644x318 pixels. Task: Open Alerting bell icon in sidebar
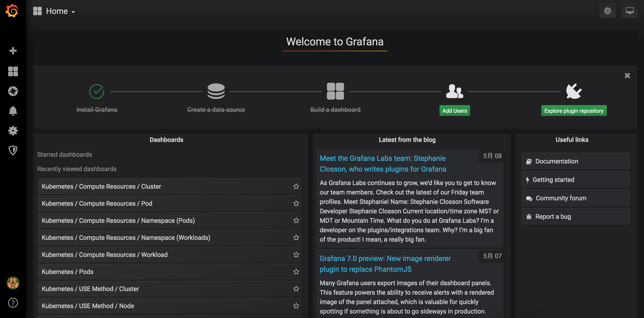tap(13, 111)
